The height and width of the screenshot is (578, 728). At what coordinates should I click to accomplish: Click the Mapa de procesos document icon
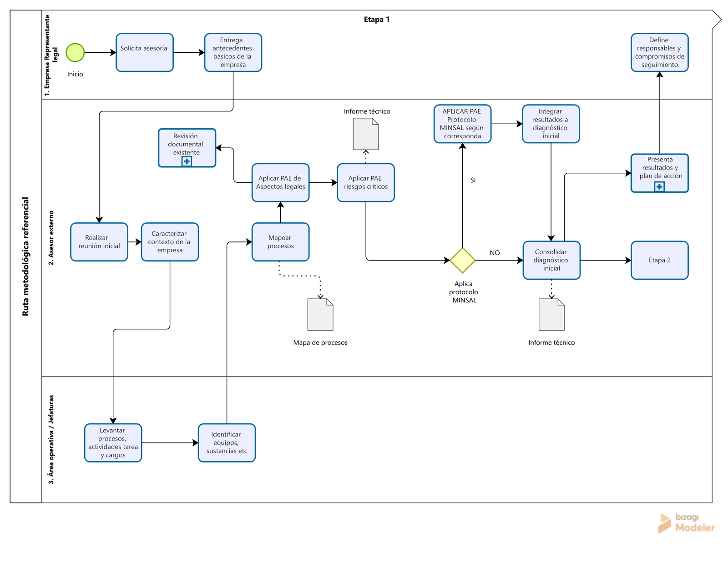coord(320,314)
